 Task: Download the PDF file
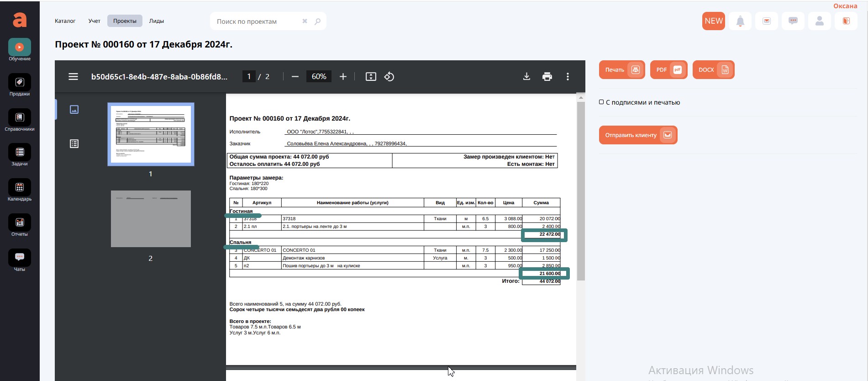coord(526,77)
